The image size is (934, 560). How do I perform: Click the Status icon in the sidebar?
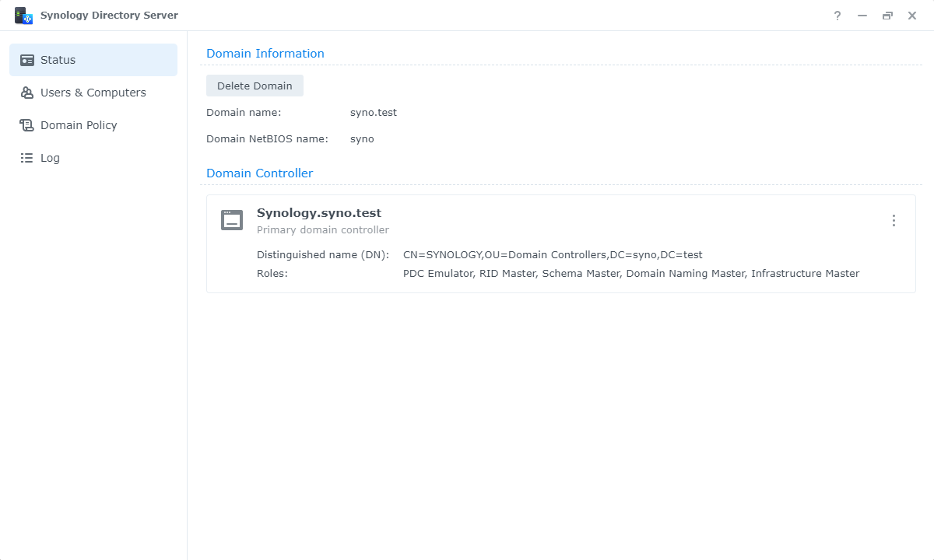26,60
